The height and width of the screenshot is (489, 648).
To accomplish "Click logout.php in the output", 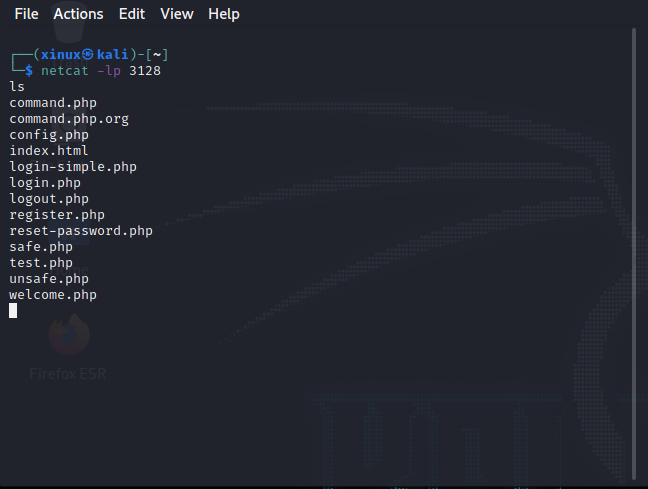I will (x=49, y=199).
